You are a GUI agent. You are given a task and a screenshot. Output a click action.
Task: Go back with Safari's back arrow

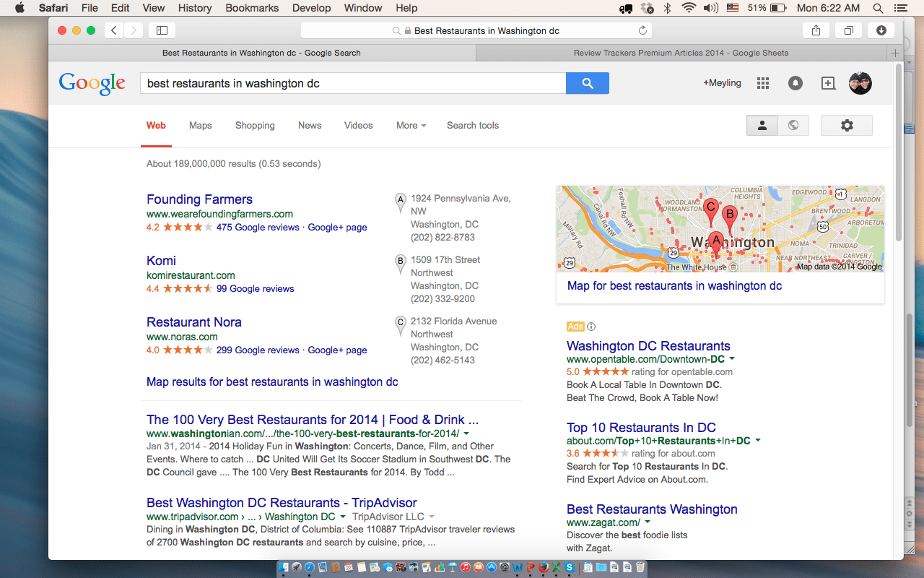coord(114,30)
